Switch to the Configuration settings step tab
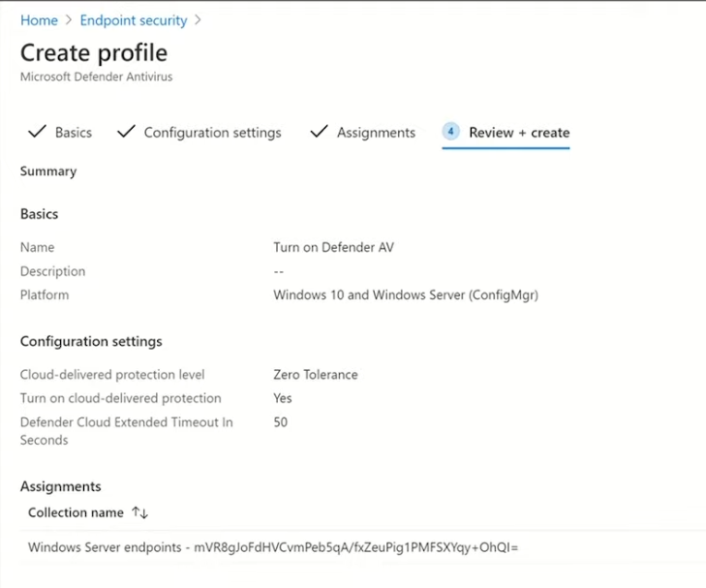The width and height of the screenshot is (706, 588). [212, 133]
